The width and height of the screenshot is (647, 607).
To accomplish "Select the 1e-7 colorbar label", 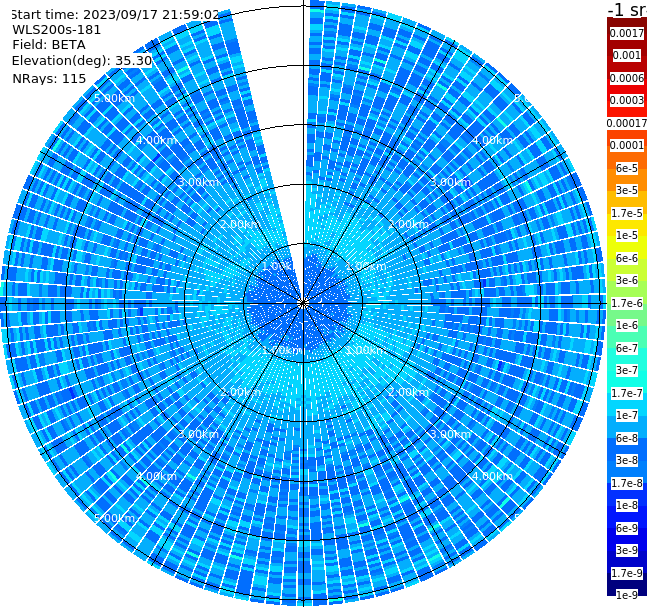I will [x=627, y=415].
